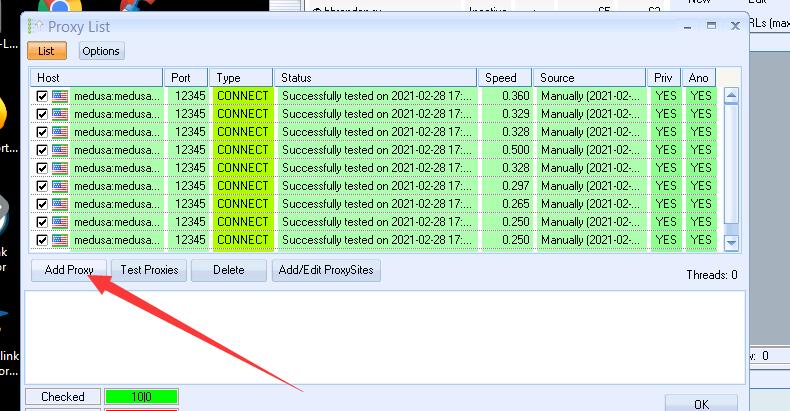Click the Delete button

[228, 270]
